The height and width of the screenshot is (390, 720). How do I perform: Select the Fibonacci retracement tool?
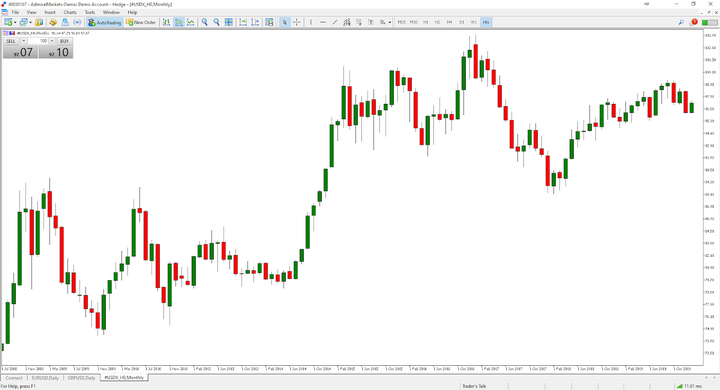pos(359,22)
